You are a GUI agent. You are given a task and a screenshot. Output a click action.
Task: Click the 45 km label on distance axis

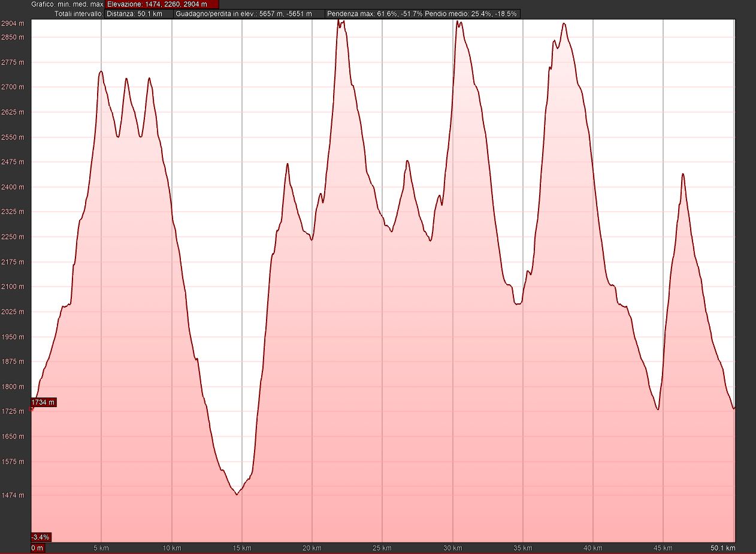pyautogui.click(x=663, y=548)
